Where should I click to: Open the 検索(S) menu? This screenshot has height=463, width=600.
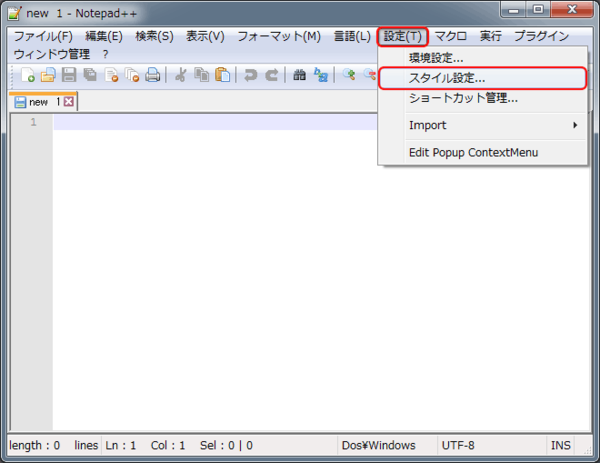coord(154,36)
